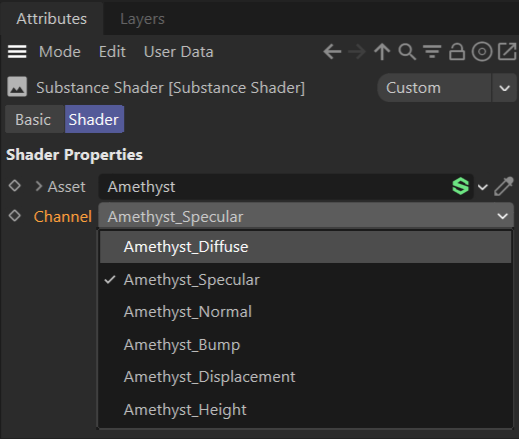Open attribute search magnifier icon
The height and width of the screenshot is (439, 519).
pos(407,52)
